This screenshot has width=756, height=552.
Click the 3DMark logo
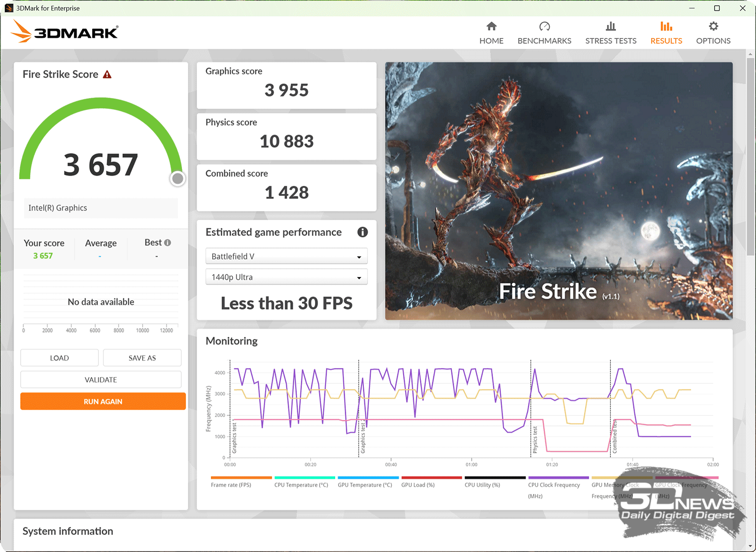(65, 32)
